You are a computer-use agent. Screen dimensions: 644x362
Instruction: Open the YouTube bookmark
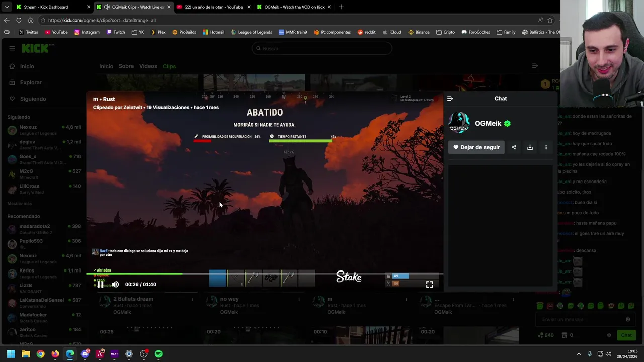tap(56, 32)
